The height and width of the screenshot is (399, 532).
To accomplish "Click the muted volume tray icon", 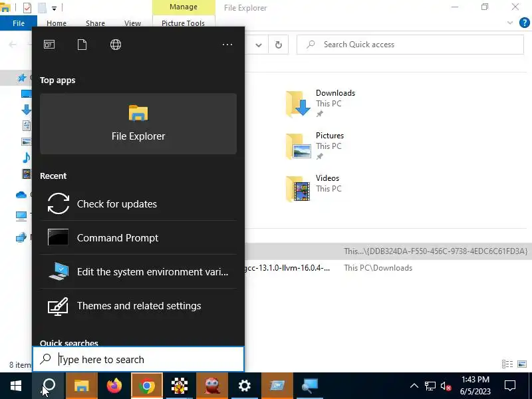I will coord(446,386).
